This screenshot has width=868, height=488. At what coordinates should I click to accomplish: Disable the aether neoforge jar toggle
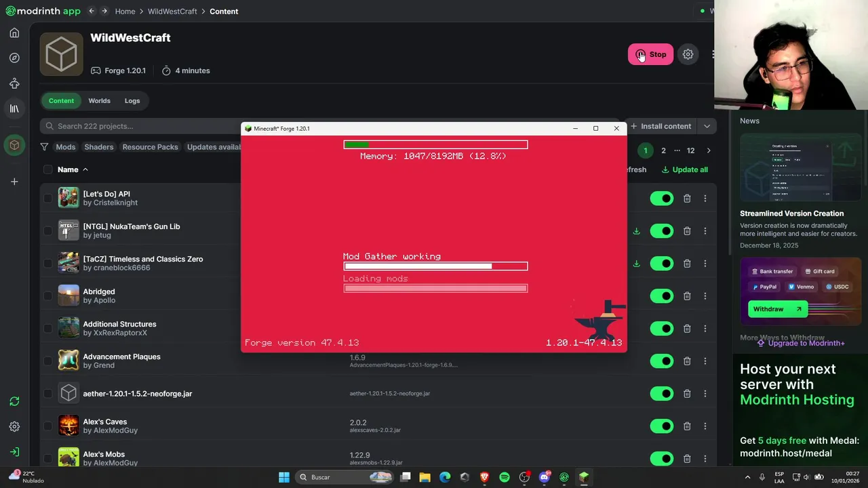[661, 394]
